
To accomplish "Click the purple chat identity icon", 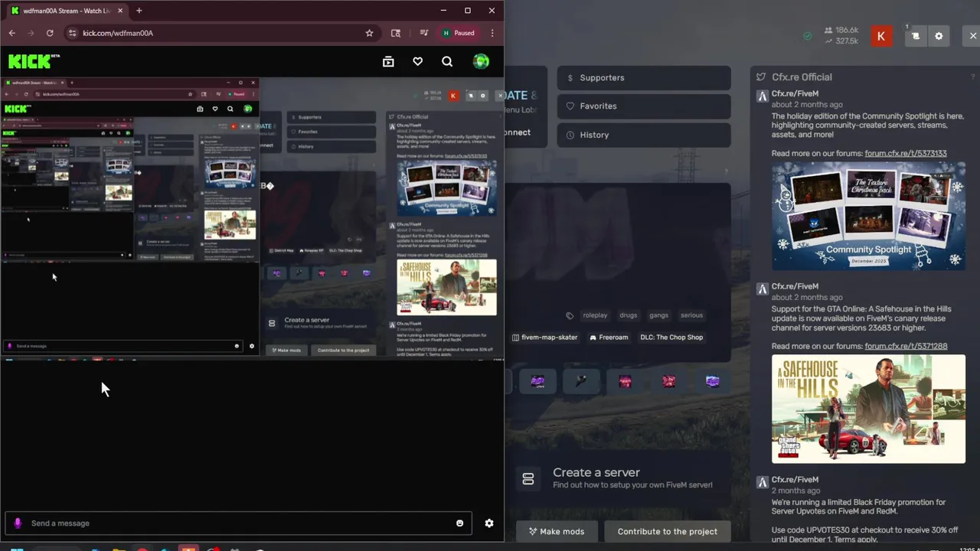I will click(x=18, y=523).
